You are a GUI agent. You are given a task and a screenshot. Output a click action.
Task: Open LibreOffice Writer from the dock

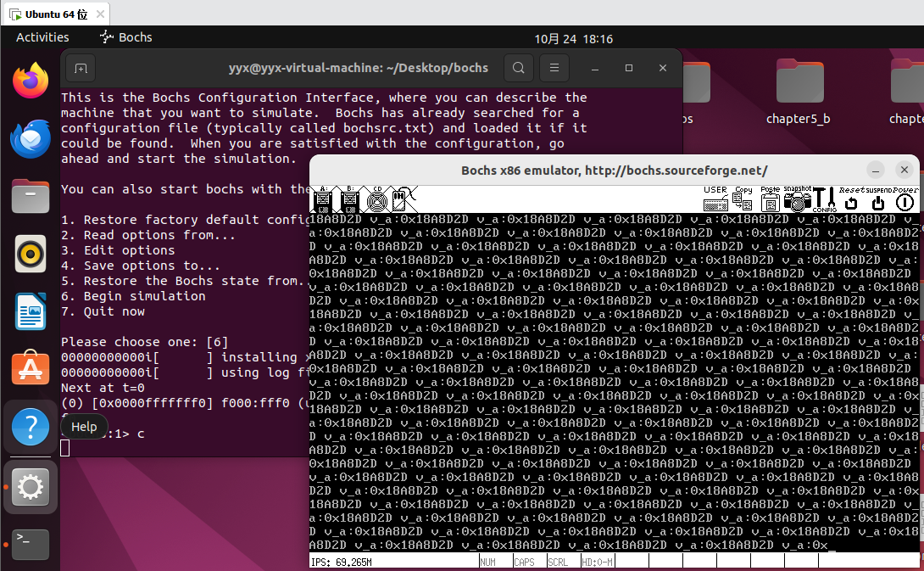click(x=31, y=311)
